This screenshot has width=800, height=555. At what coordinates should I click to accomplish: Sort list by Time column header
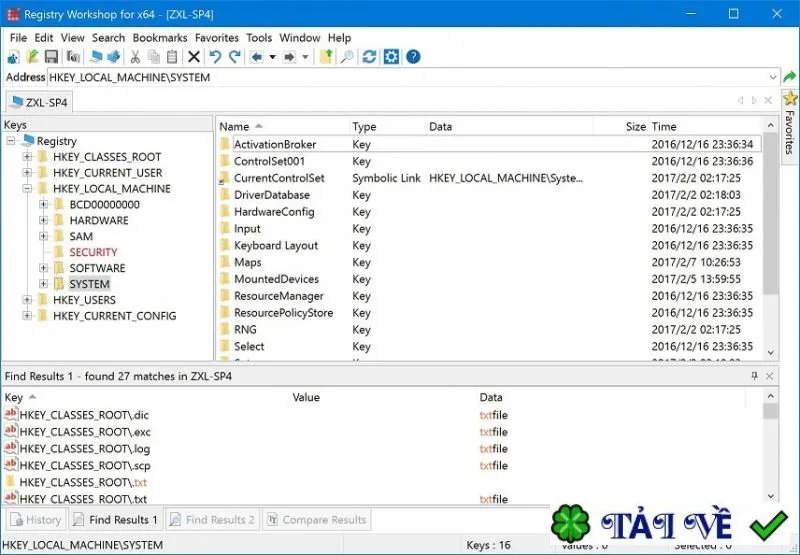(x=706, y=127)
